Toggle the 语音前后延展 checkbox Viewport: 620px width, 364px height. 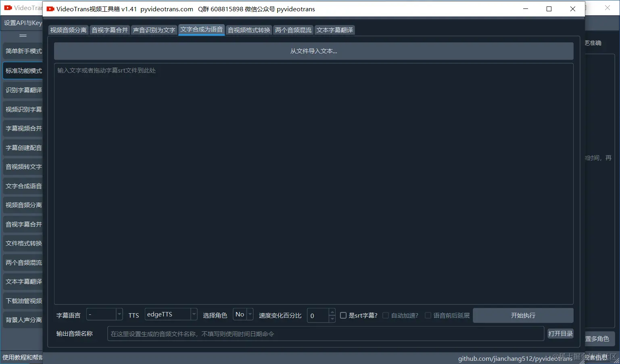[447, 315]
